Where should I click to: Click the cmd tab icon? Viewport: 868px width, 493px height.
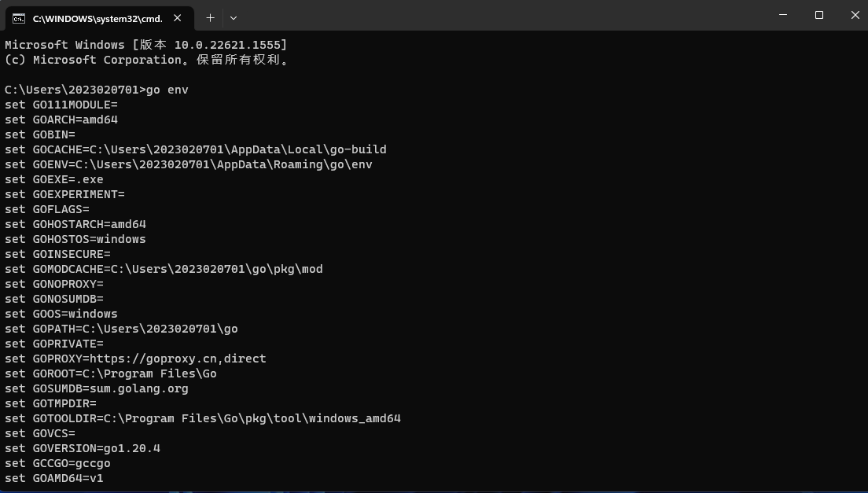19,19
